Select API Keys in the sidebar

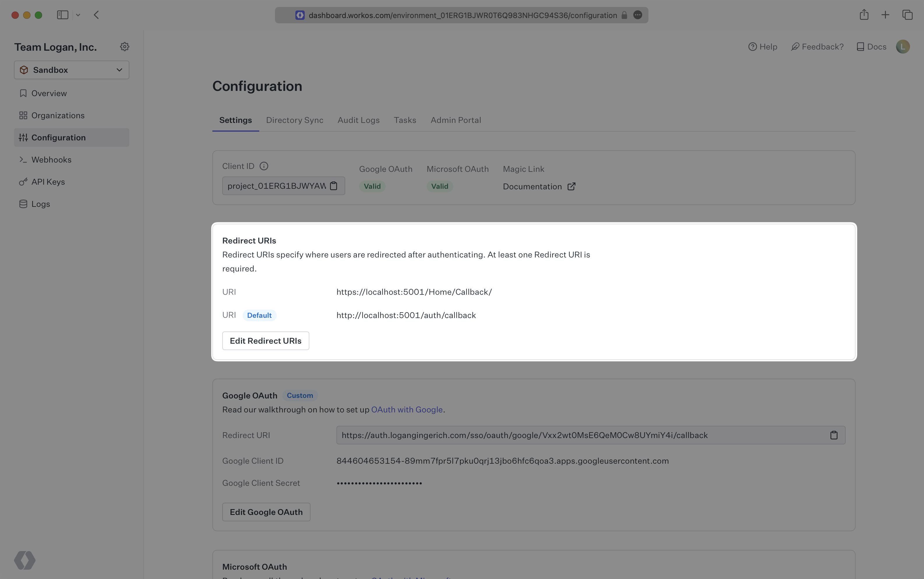pos(48,181)
